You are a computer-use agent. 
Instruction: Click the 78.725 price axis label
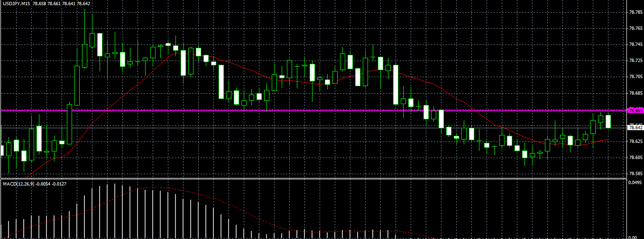click(x=635, y=61)
